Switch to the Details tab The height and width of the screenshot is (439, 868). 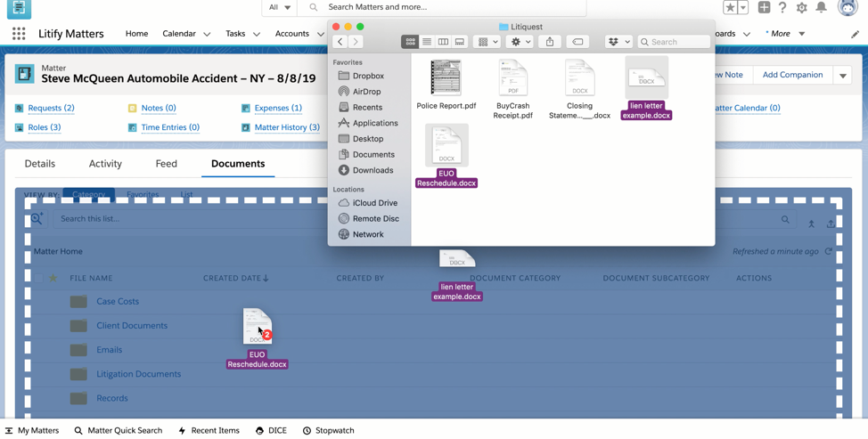point(40,164)
